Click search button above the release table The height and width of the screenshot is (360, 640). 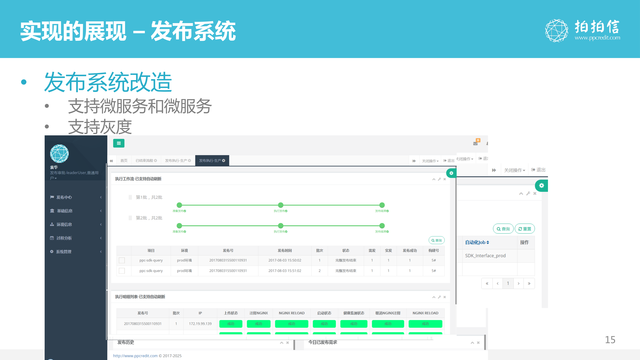point(436,240)
